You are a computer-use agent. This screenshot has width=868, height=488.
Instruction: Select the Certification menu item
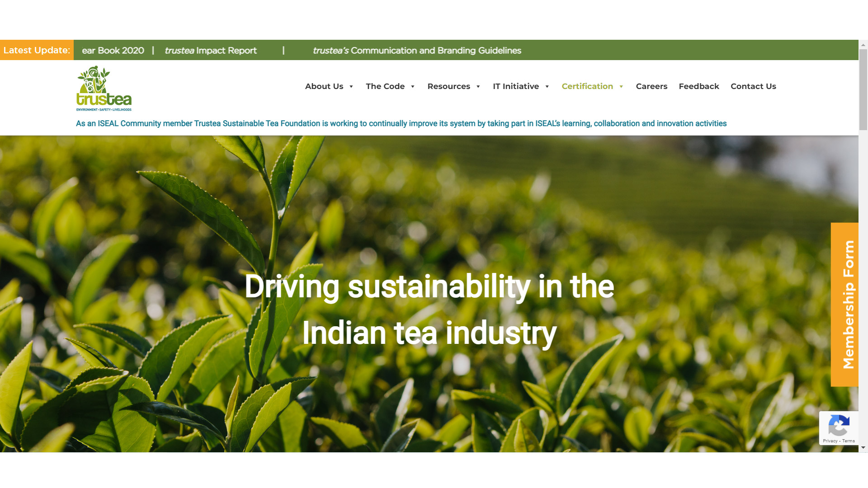(x=587, y=86)
